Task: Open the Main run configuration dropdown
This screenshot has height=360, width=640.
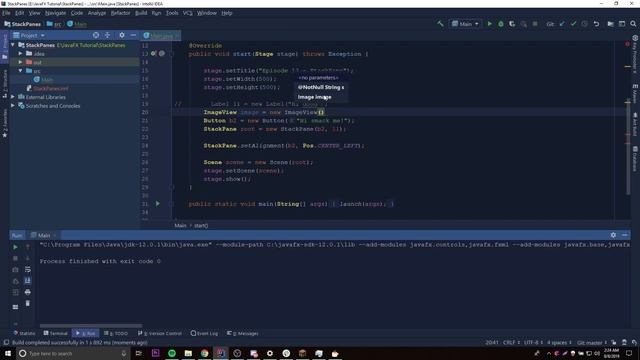Action: [465, 24]
